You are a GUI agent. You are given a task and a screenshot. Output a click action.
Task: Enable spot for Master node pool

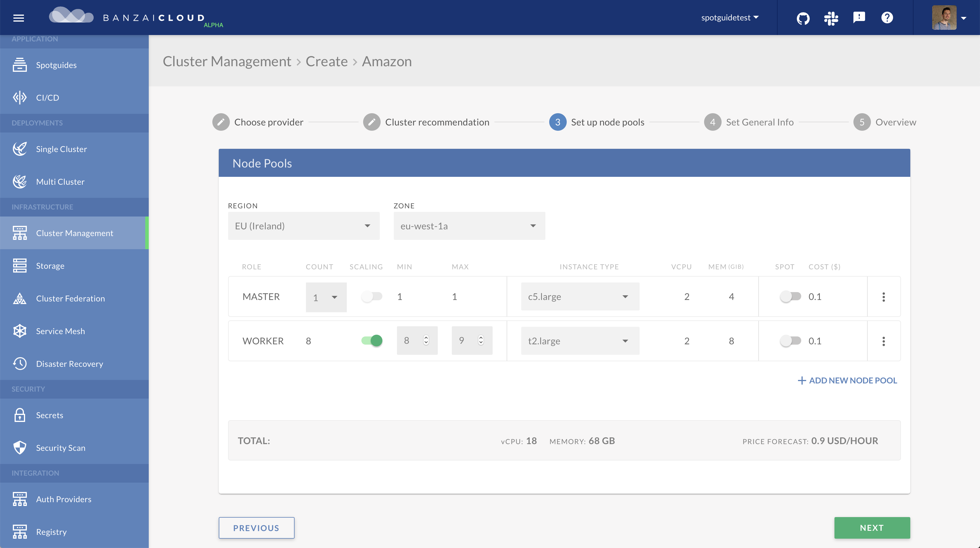[x=790, y=296]
